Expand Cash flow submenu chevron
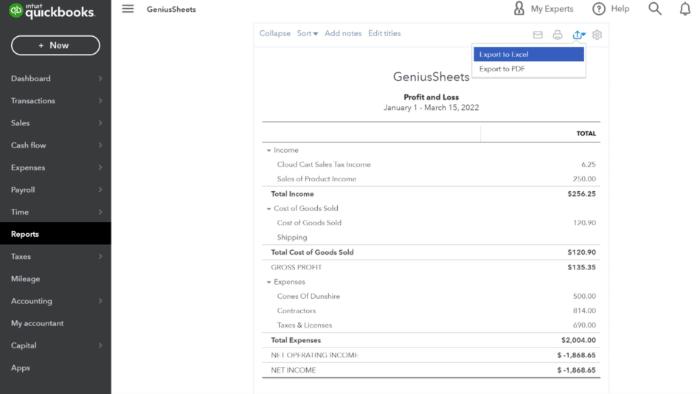This screenshot has height=394, width=700. pyautogui.click(x=100, y=145)
